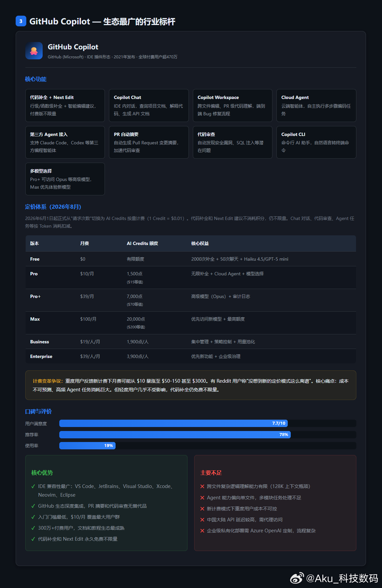Open the 代码审查 feature card

point(232,142)
